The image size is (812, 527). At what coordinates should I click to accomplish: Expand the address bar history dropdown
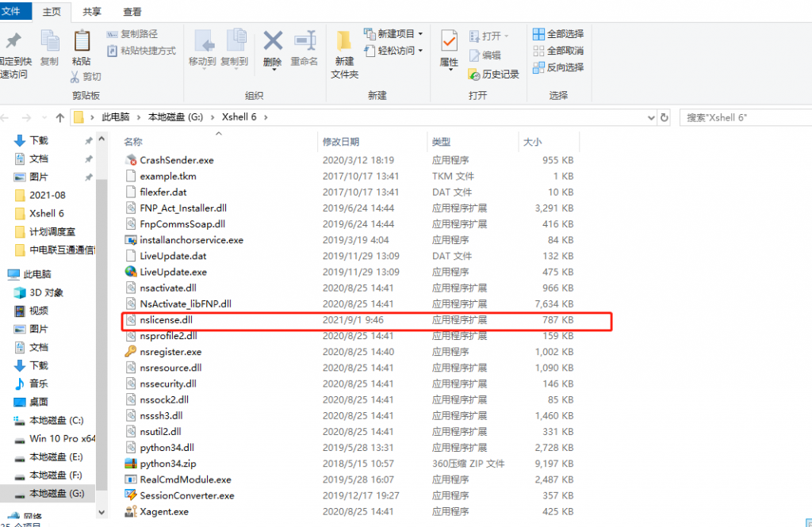tap(651, 117)
